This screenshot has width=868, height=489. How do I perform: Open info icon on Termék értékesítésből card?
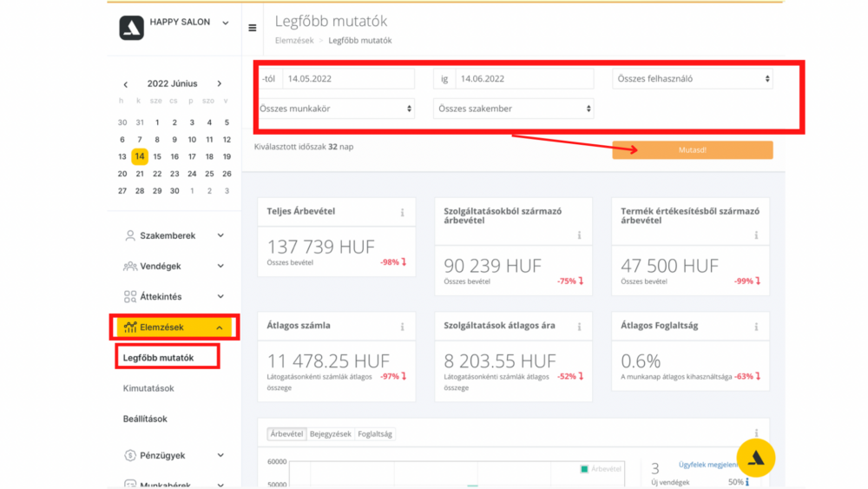click(x=756, y=235)
